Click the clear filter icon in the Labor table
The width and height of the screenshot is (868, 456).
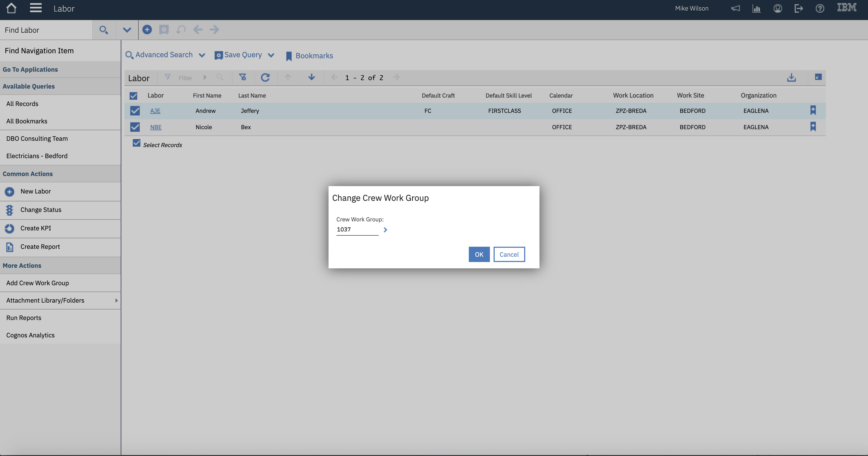click(x=243, y=77)
